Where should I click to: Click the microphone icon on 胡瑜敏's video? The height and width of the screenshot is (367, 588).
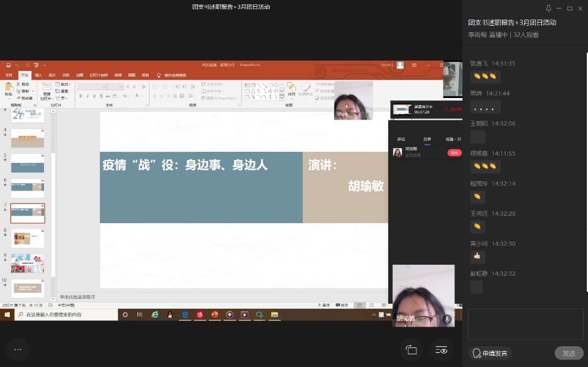pyautogui.click(x=447, y=319)
